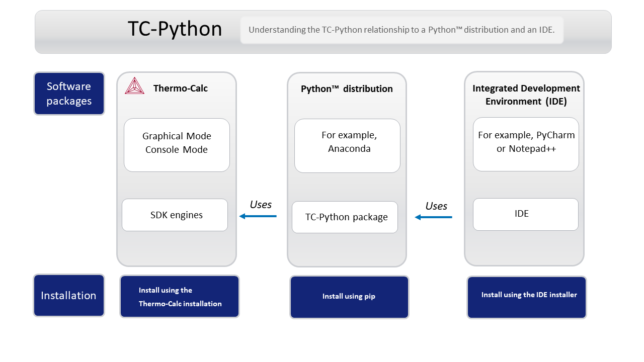Click the For example, Anaconda box
Image resolution: width=644 pixels, height=362 pixels.
click(347, 146)
